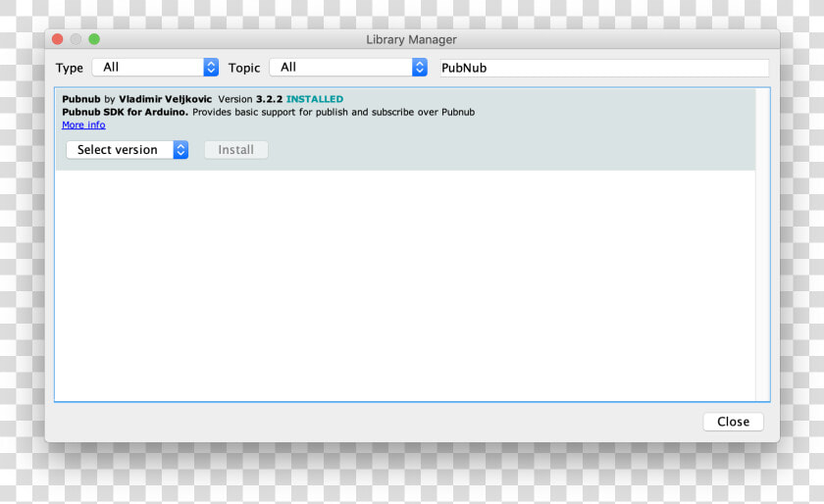This screenshot has height=504, width=824.
Task: Click the Version 3.2.2 text
Action: pos(250,99)
